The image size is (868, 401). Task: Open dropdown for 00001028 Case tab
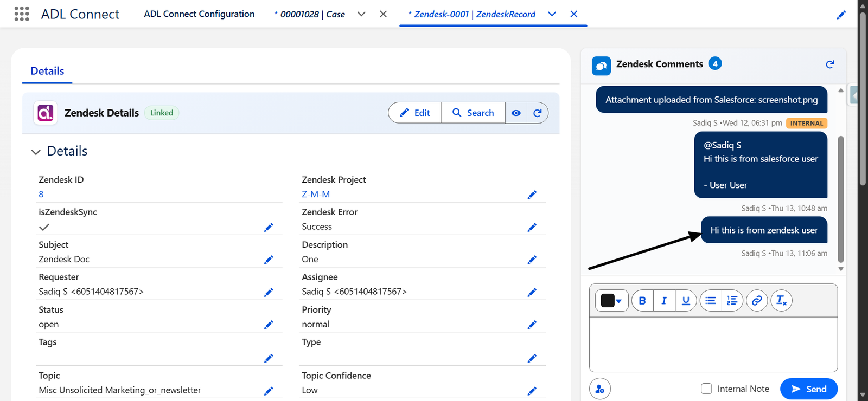361,14
